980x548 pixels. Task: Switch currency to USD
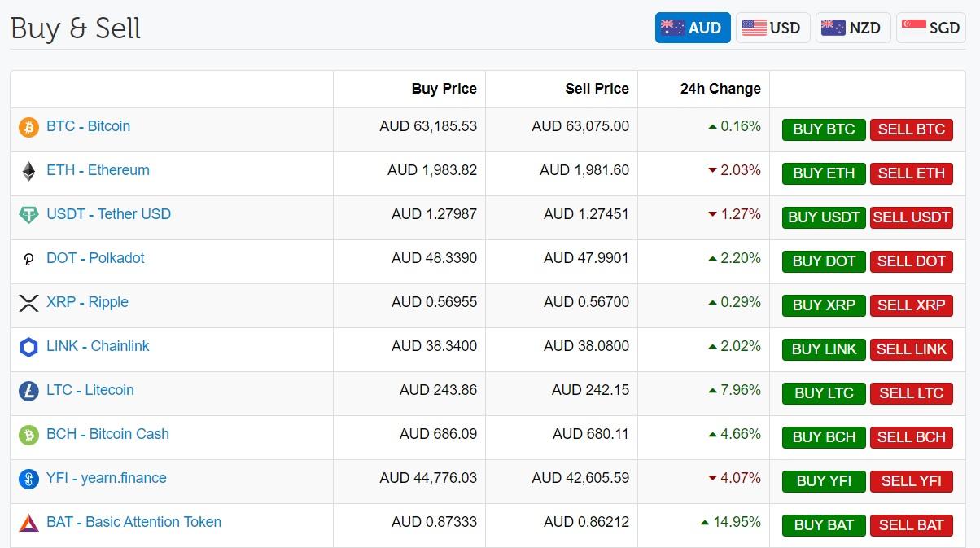click(772, 28)
